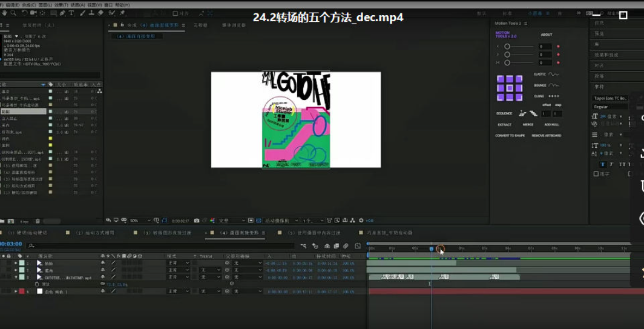The width and height of the screenshot is (644, 329).
Task: Switch to timeline tab (3) 转场图形直接过渡
Action: 167,233
